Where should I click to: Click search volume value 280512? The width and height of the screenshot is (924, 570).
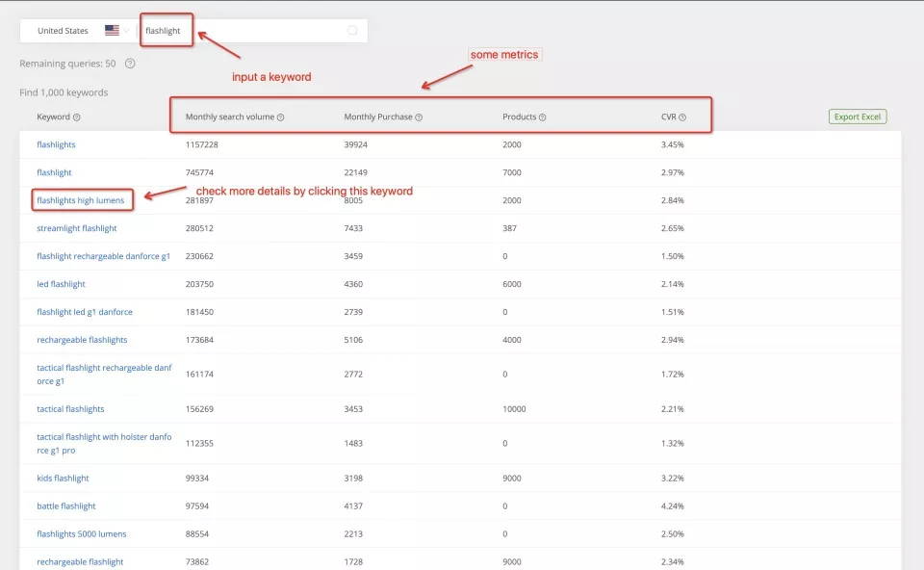point(199,228)
